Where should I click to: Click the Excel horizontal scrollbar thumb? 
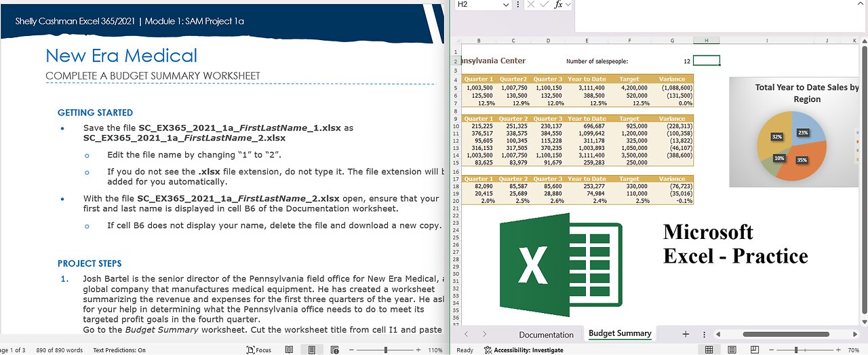click(x=785, y=334)
